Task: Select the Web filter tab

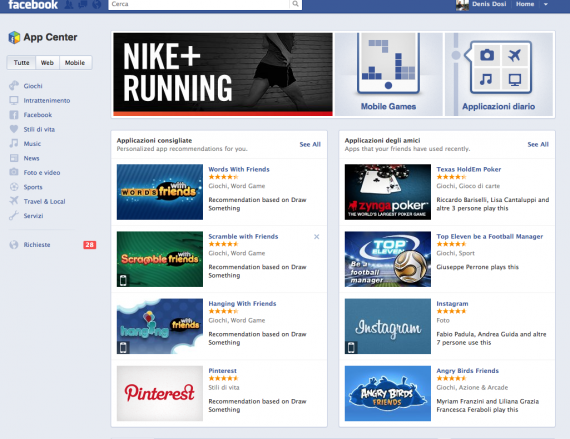Action: pyautogui.click(x=47, y=63)
